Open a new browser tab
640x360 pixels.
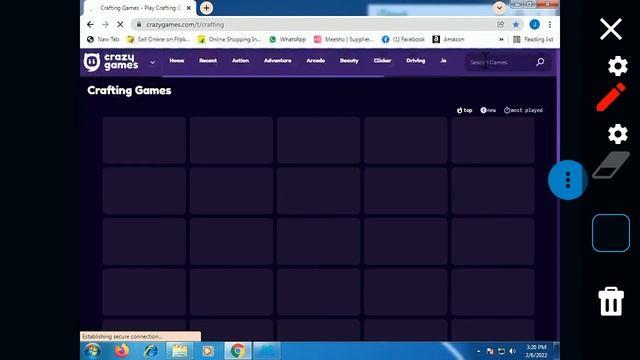207,8
